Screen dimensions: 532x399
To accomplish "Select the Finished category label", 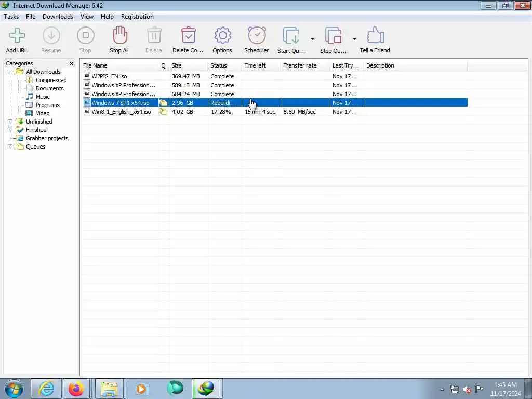I will pos(36,130).
